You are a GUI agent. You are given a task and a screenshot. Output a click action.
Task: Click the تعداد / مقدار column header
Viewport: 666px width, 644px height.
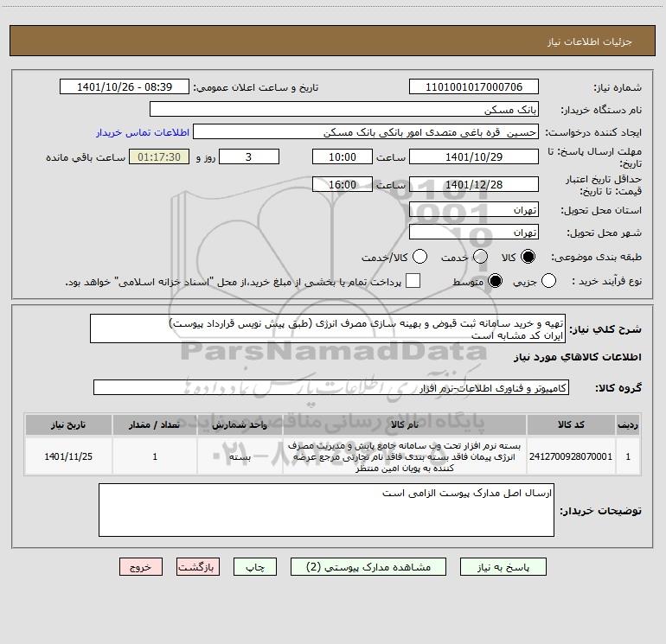[x=155, y=425]
